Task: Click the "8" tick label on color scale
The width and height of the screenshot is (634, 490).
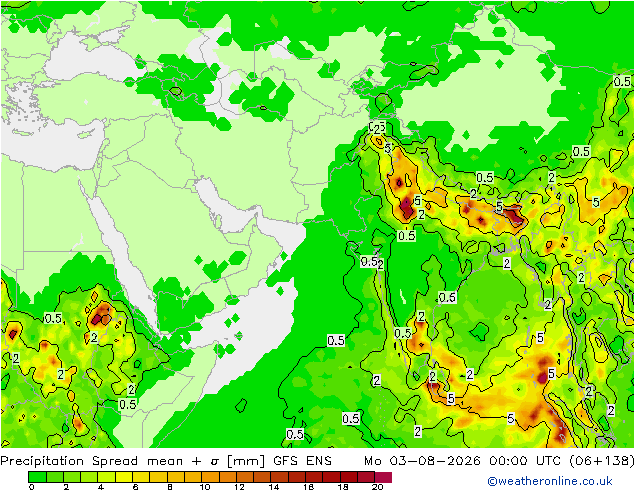Action: [170, 487]
